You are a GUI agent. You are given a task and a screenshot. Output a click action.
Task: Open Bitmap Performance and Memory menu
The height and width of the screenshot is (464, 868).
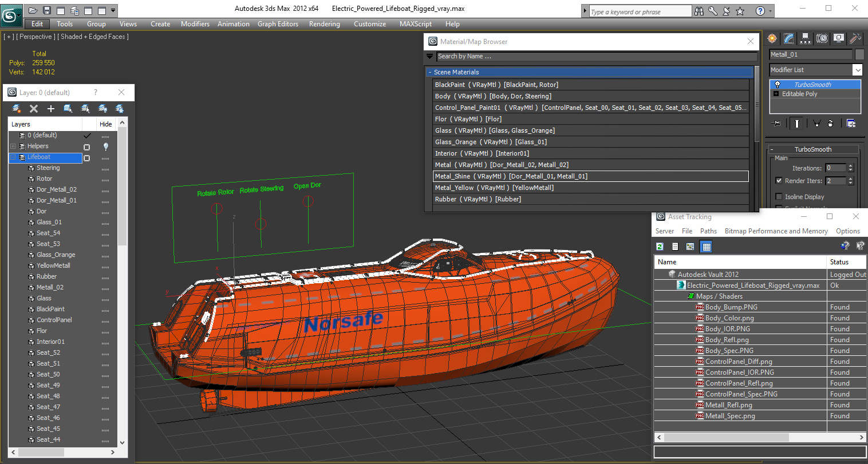tap(776, 231)
